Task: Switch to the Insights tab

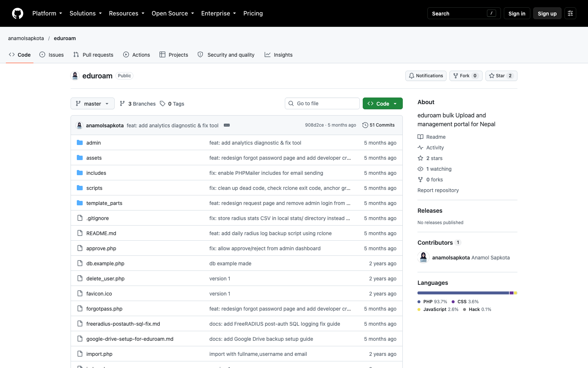Action: [x=279, y=55]
